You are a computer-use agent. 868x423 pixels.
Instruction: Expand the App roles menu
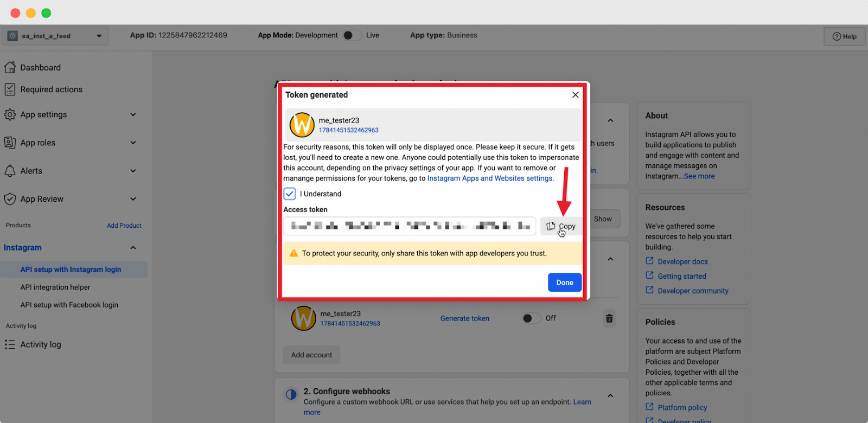(133, 143)
